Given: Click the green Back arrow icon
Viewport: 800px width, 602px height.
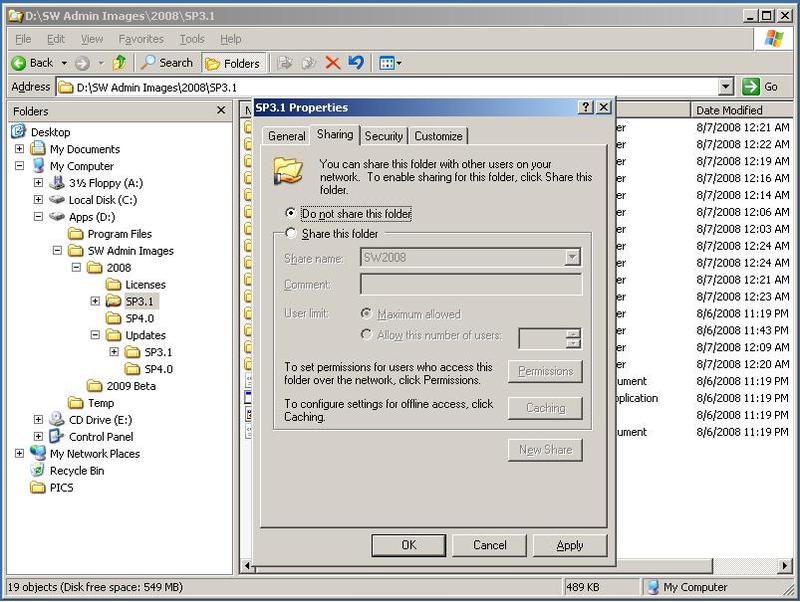Looking at the screenshot, I should 19,63.
